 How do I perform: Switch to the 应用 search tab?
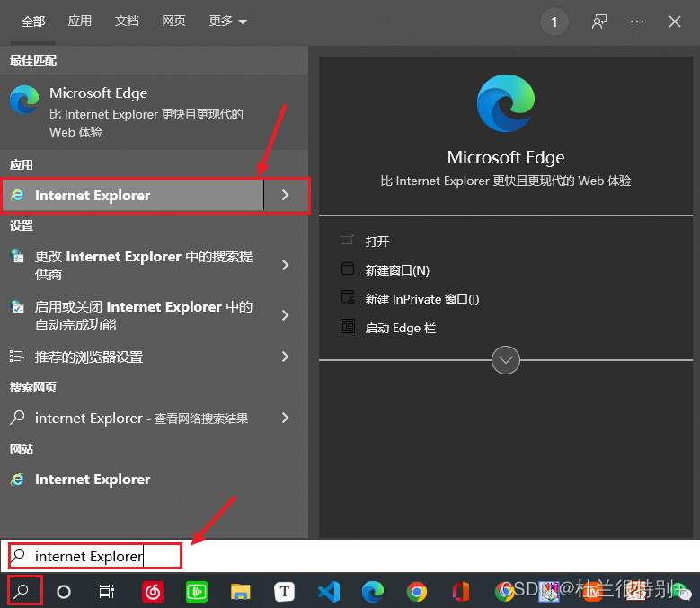point(79,21)
